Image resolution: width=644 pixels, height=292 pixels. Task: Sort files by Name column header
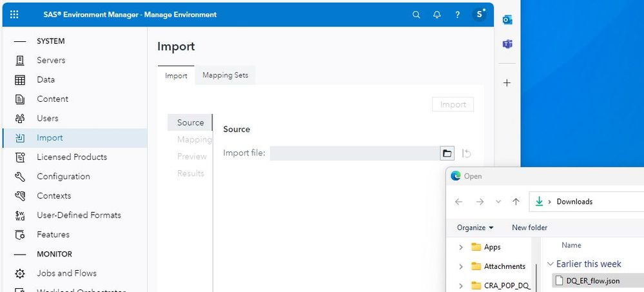[571, 245]
